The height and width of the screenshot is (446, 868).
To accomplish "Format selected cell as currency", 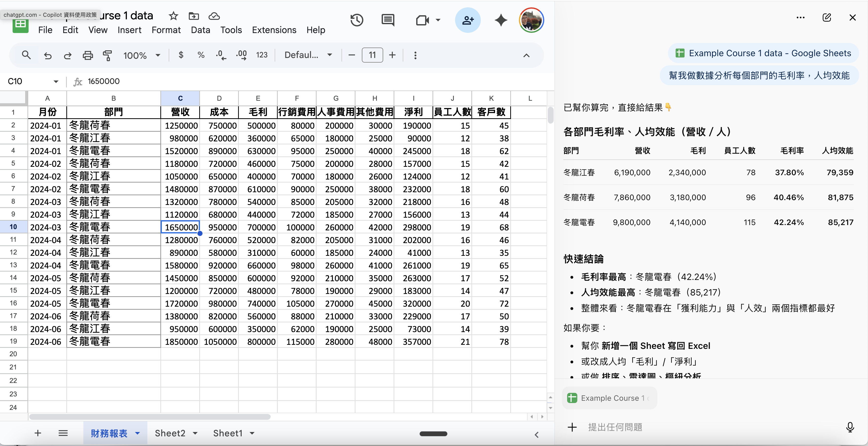I will click(181, 55).
